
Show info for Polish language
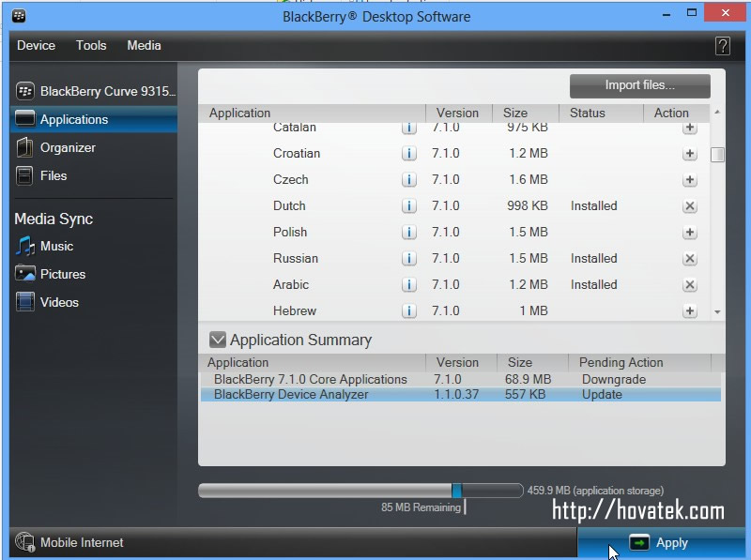408,233
